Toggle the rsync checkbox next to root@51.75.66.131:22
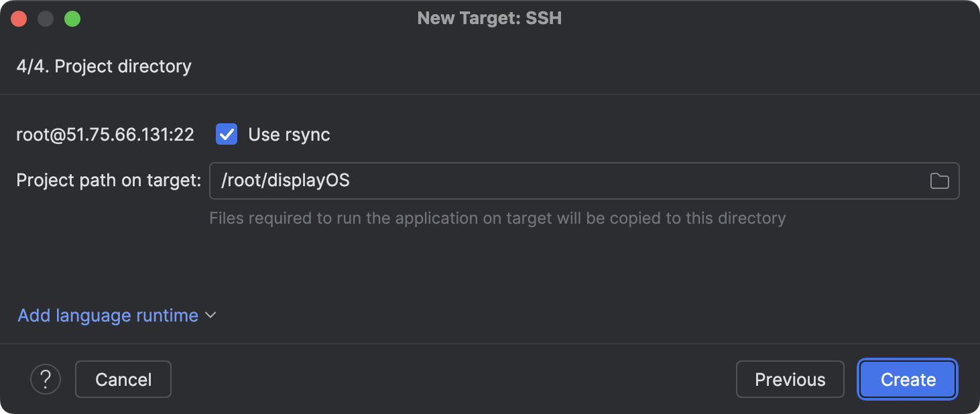980x414 pixels. tap(226, 134)
